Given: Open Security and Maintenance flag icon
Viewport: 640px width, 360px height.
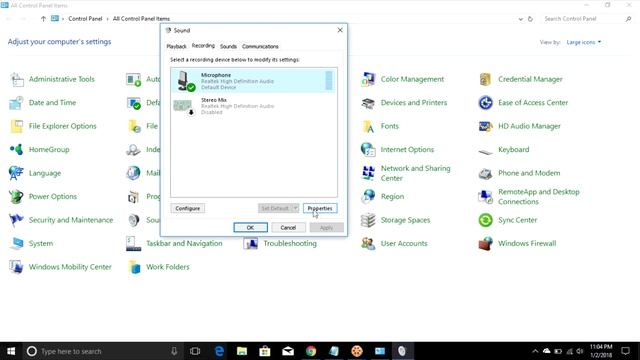Looking at the screenshot, I should tap(17, 220).
